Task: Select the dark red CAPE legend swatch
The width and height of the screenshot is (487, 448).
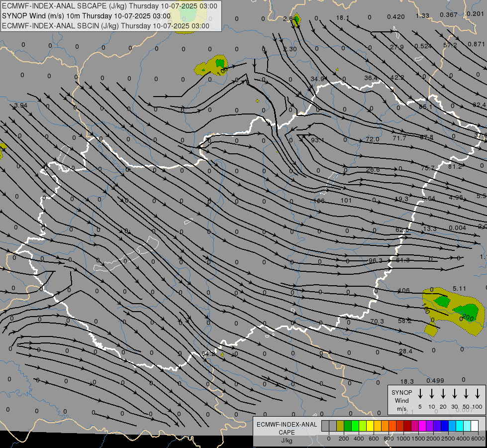Action: tap(407, 426)
